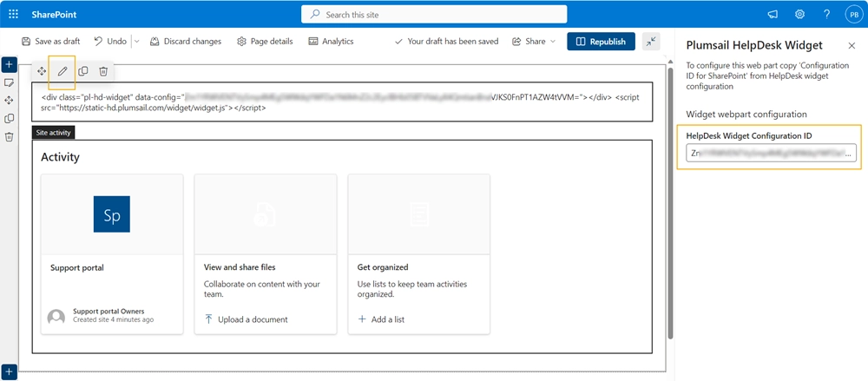Click the delete section icon in left rail
The height and width of the screenshot is (381, 868).
pyautogui.click(x=9, y=136)
